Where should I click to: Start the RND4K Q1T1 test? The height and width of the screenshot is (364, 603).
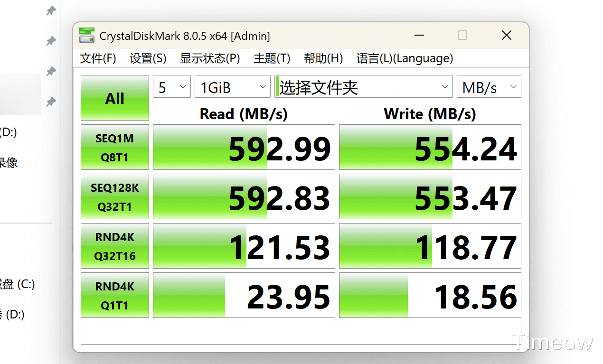(115, 295)
